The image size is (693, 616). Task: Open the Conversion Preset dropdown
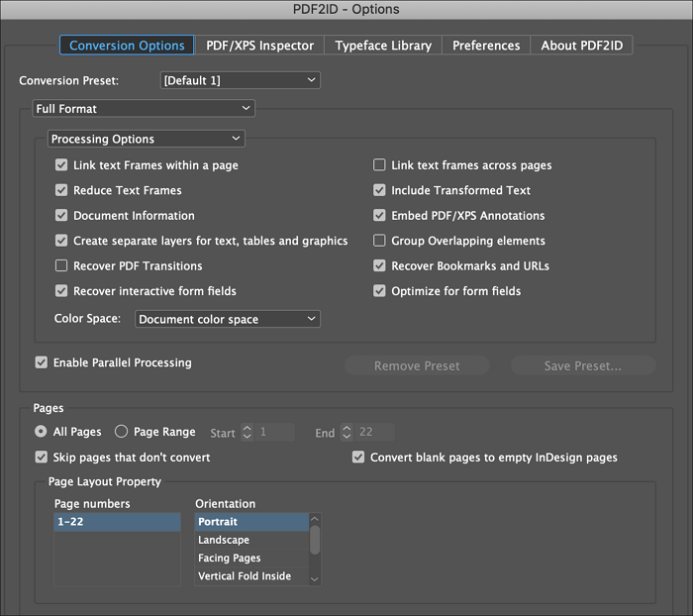[x=241, y=79]
